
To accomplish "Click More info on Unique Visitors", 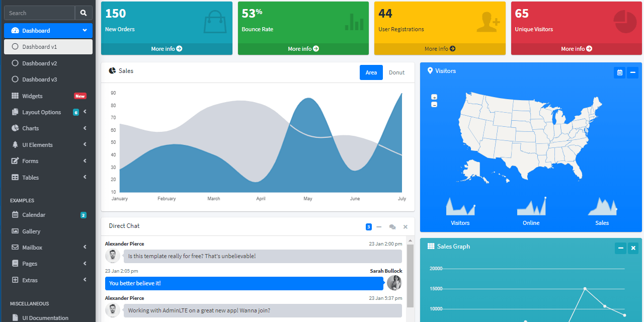I will tap(576, 49).
